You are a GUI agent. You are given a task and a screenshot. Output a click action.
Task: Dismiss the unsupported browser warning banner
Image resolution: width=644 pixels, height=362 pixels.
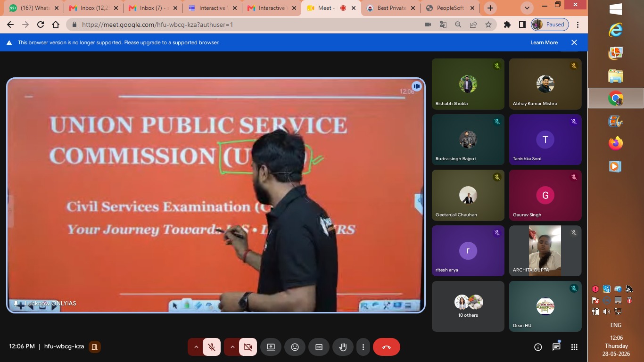[574, 42]
